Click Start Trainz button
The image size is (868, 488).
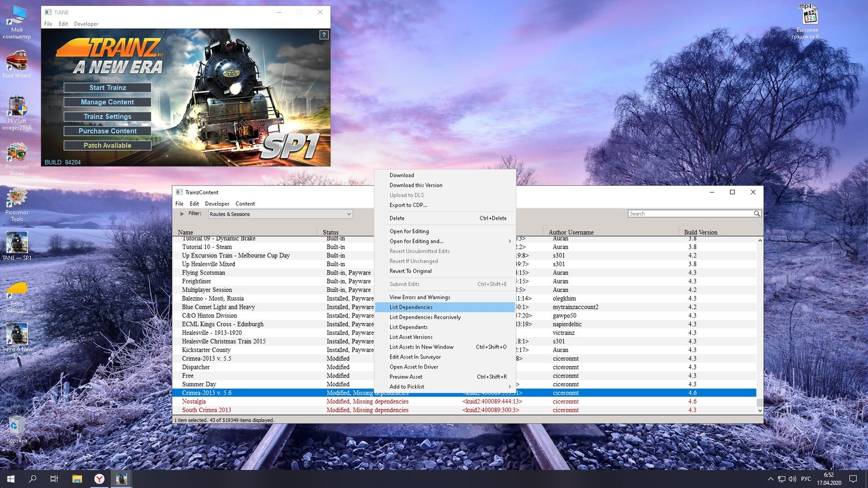(108, 88)
